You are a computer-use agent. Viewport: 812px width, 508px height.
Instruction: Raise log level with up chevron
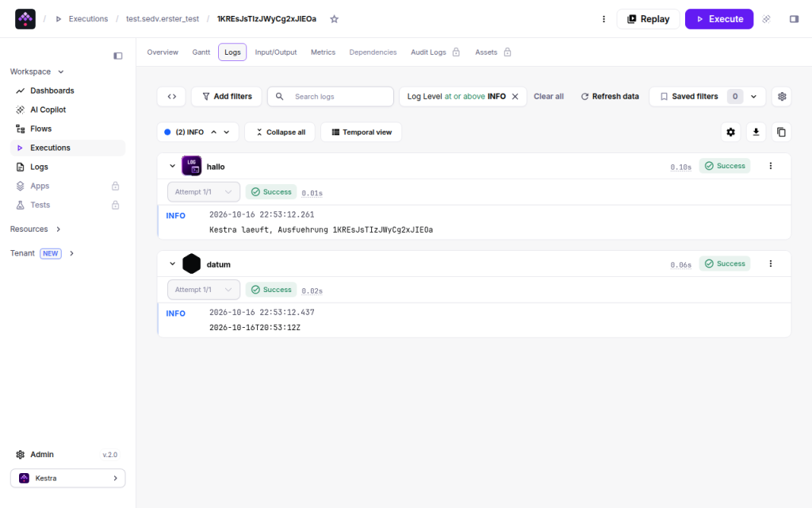tap(214, 133)
